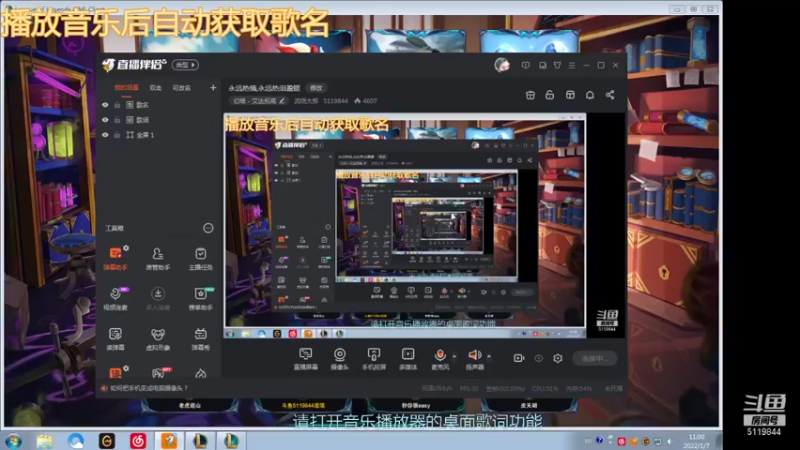800x450 pixels.
Task: Open the 视频连麦 tool
Action: coord(115,298)
